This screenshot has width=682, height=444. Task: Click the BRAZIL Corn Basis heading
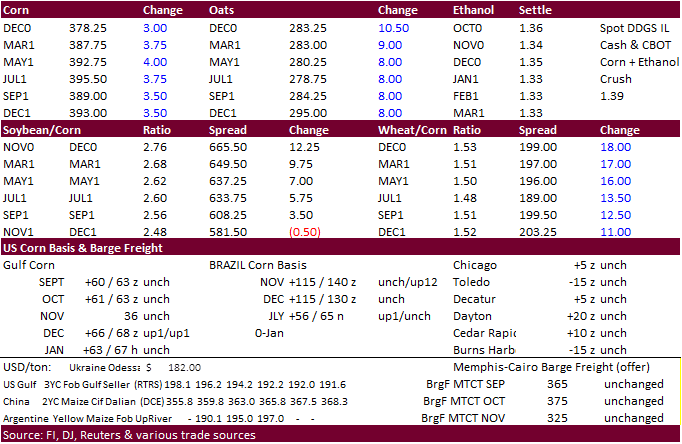pos(258,266)
